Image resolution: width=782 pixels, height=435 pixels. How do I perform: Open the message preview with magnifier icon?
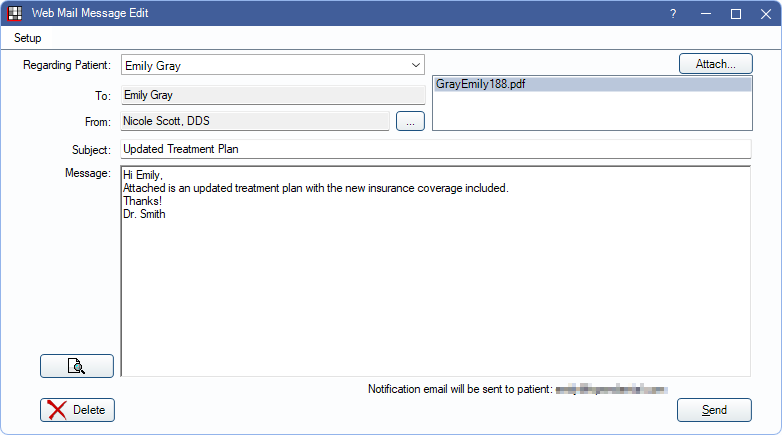[x=77, y=366]
